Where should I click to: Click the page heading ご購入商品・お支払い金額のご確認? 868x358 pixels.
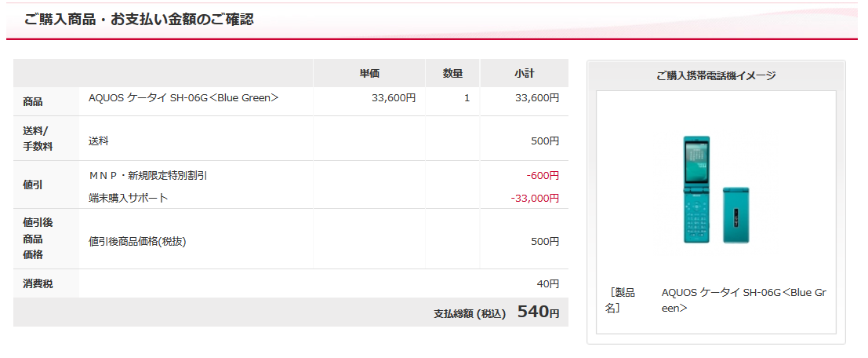point(139,19)
